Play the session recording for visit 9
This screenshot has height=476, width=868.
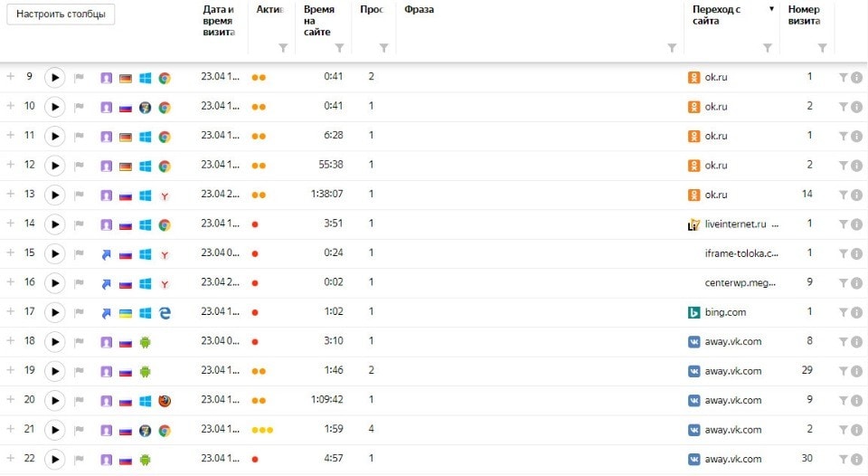coord(55,78)
